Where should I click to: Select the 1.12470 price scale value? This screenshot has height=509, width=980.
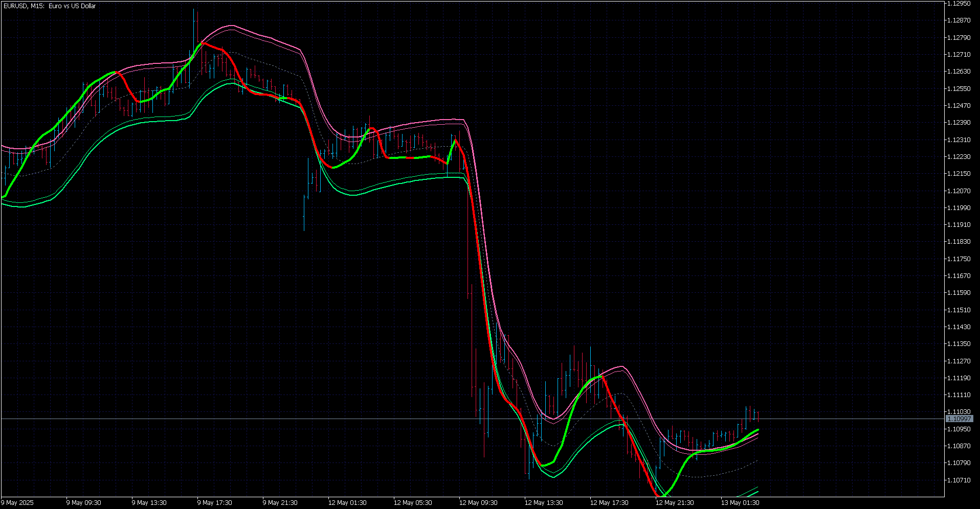point(959,106)
